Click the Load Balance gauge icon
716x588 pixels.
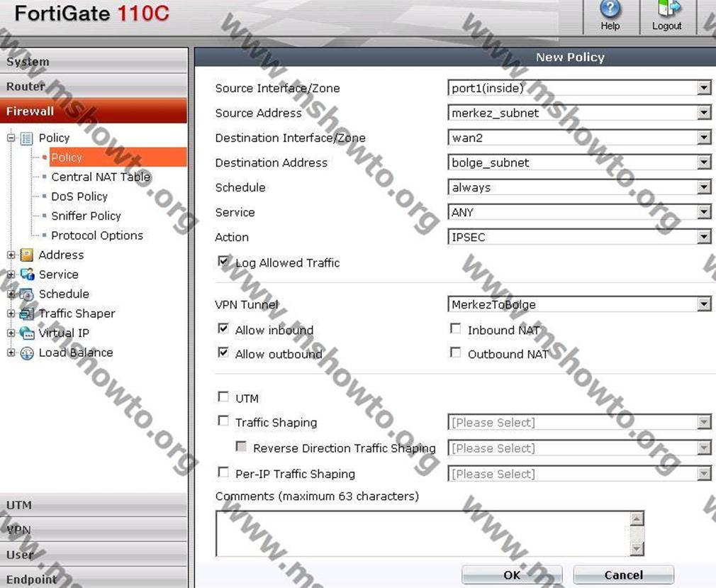point(27,353)
